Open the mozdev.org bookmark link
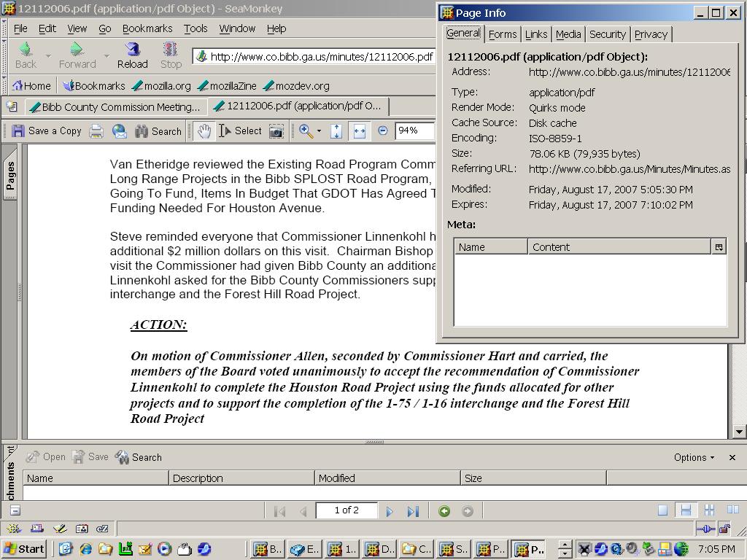This screenshot has height=560, width=747. click(296, 86)
